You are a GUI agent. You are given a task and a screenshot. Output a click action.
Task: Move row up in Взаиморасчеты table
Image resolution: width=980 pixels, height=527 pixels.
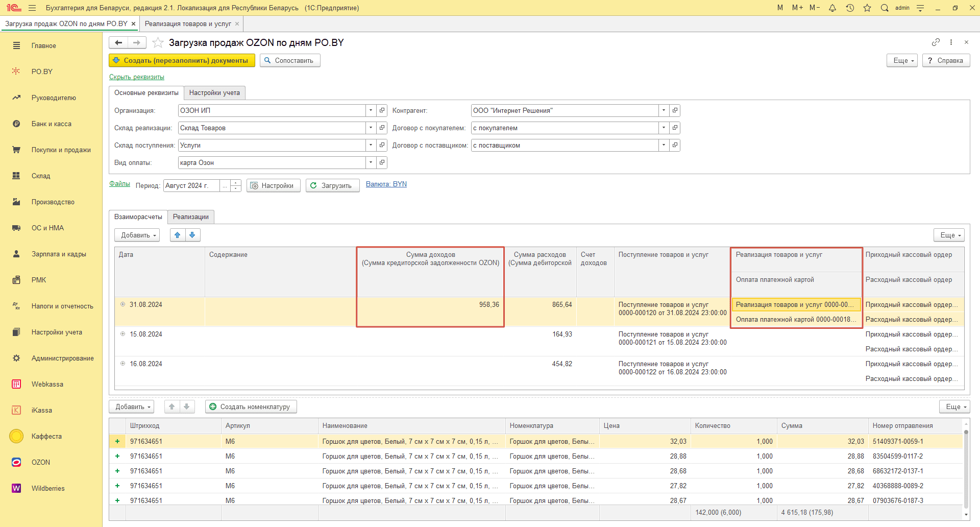177,235
